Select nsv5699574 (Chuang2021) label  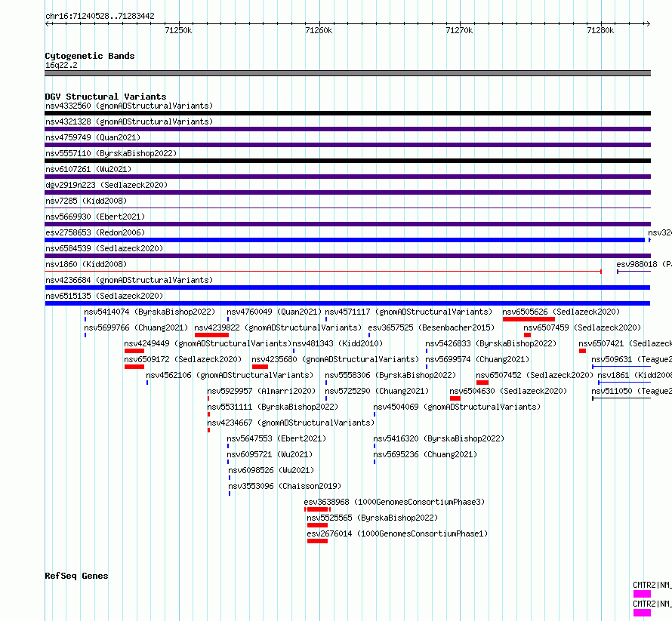point(477,359)
